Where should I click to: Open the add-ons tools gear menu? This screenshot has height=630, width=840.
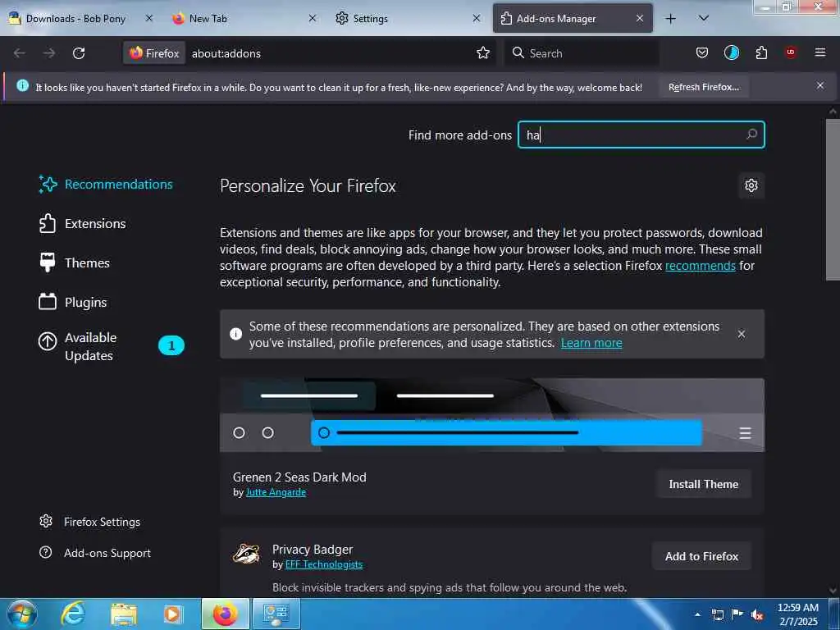tap(751, 185)
